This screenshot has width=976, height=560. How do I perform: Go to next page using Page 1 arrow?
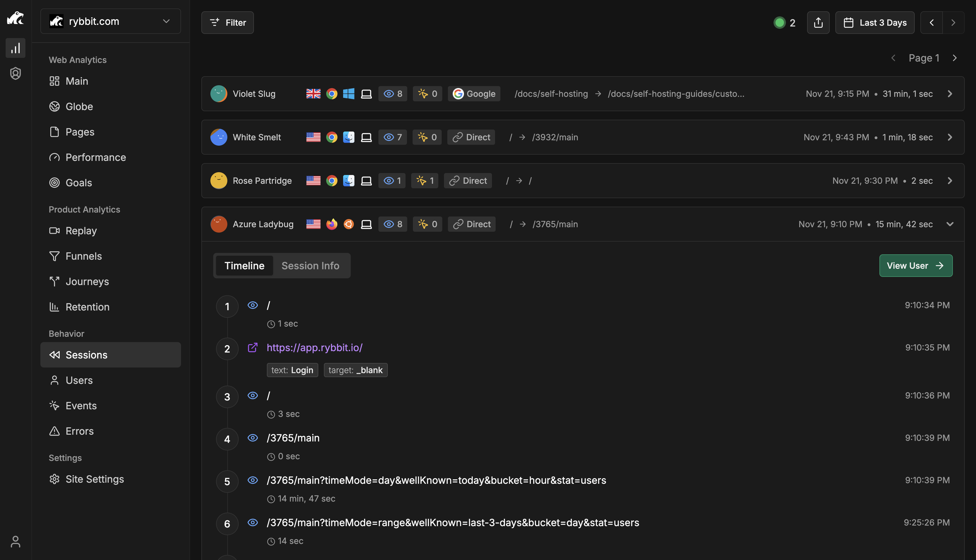(955, 58)
